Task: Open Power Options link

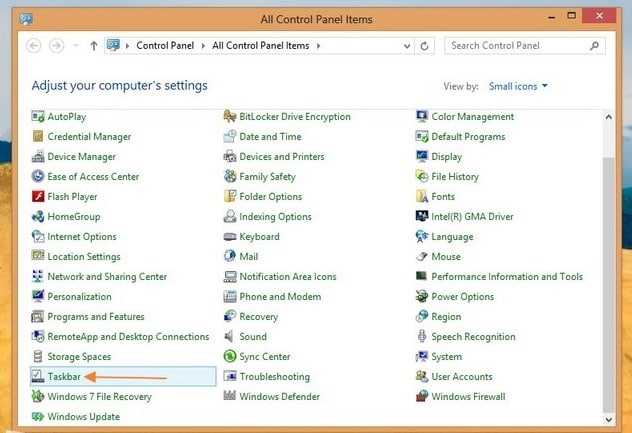Action: [463, 297]
